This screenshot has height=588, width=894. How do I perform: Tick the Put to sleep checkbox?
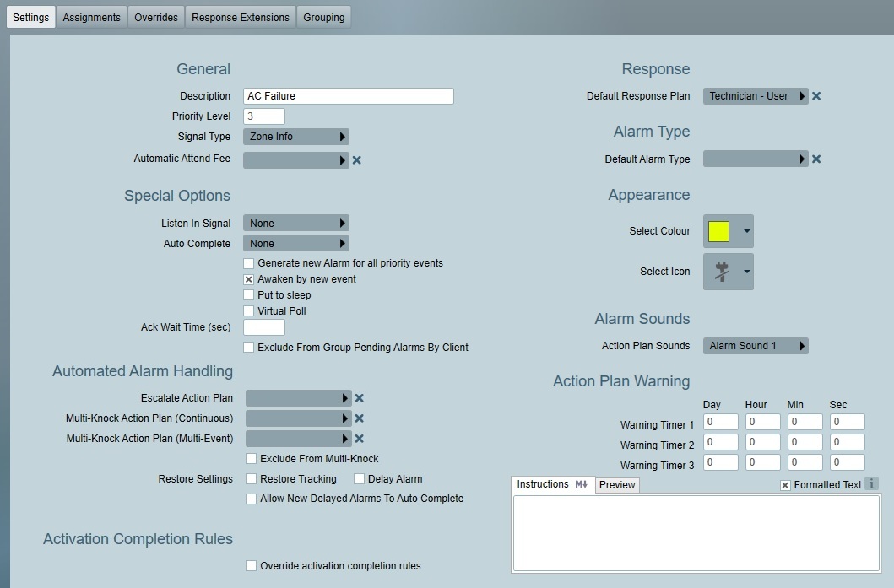[248, 295]
